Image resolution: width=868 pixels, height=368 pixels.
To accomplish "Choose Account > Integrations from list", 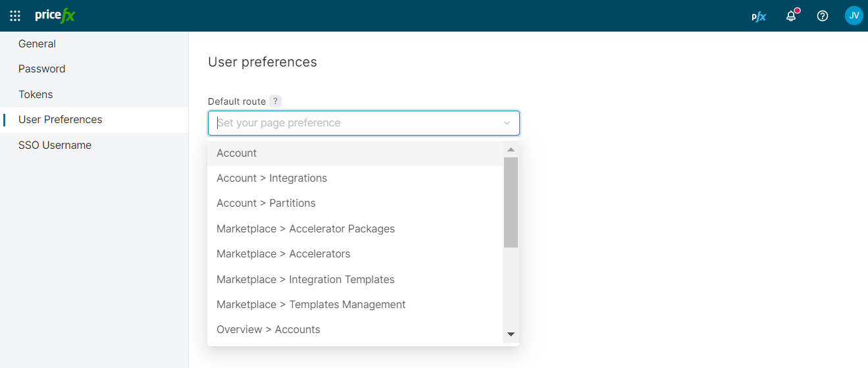I will (x=272, y=178).
